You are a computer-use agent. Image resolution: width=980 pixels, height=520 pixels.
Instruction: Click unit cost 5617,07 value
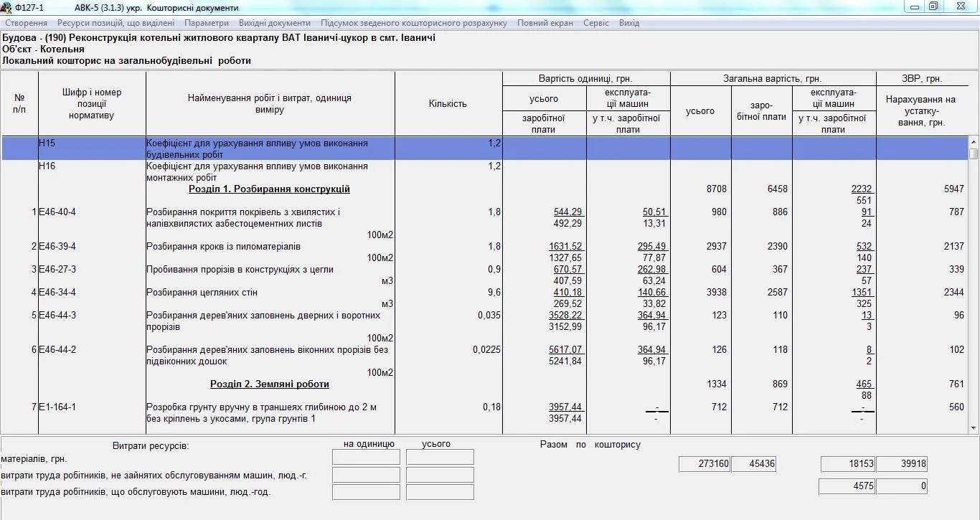click(565, 350)
